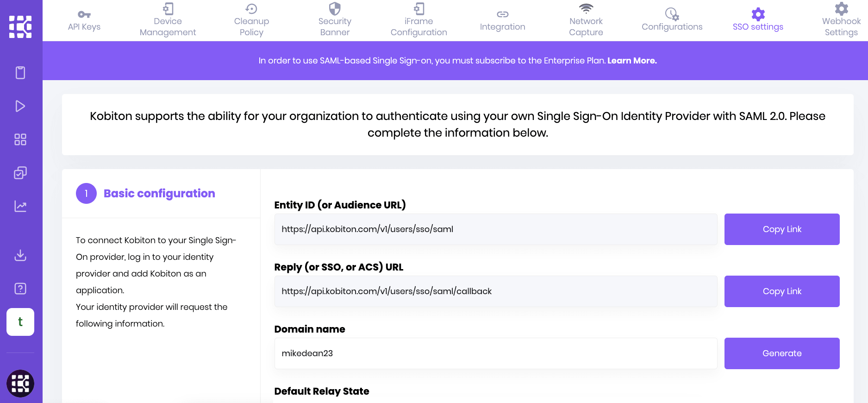868x403 pixels.
Task: Open the apps grid icon in the sidebar
Action: click(x=20, y=139)
